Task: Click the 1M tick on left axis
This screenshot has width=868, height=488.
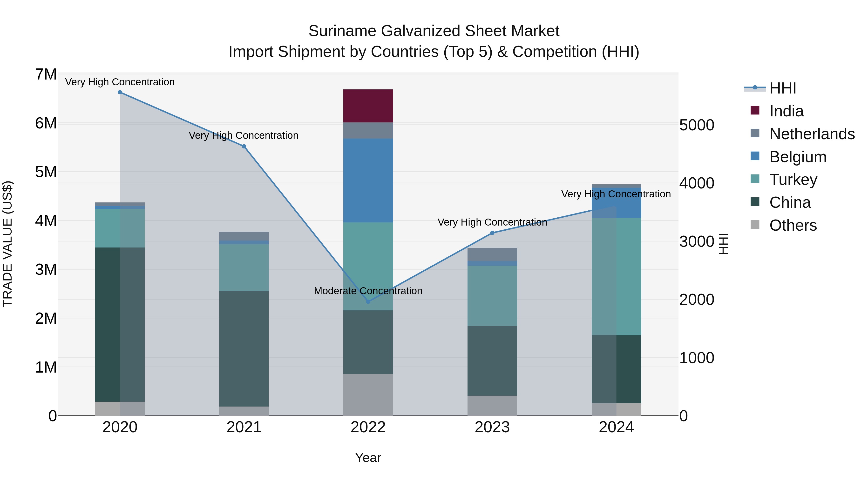Action: pos(46,367)
